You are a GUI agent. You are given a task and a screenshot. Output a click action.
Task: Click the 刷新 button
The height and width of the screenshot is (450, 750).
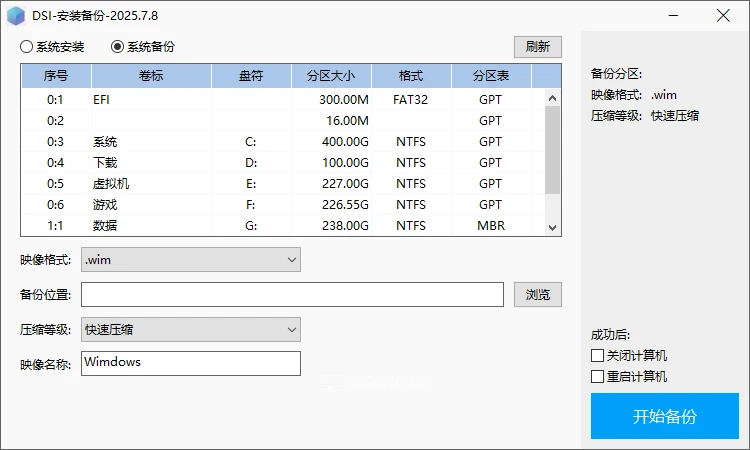coord(538,47)
